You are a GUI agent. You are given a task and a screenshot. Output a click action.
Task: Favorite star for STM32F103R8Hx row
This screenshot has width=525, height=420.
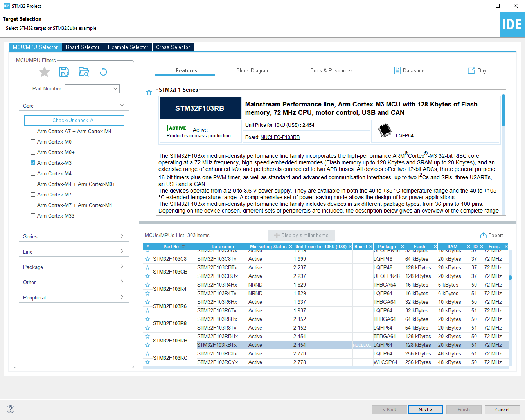pos(147,319)
